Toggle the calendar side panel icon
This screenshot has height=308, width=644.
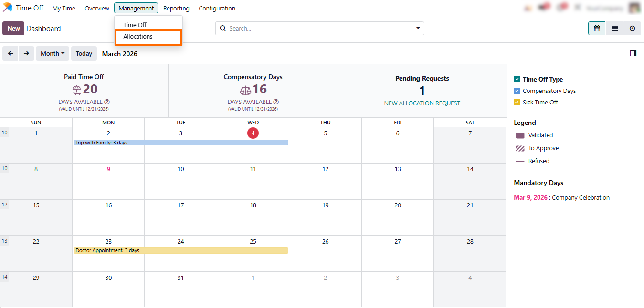click(633, 53)
